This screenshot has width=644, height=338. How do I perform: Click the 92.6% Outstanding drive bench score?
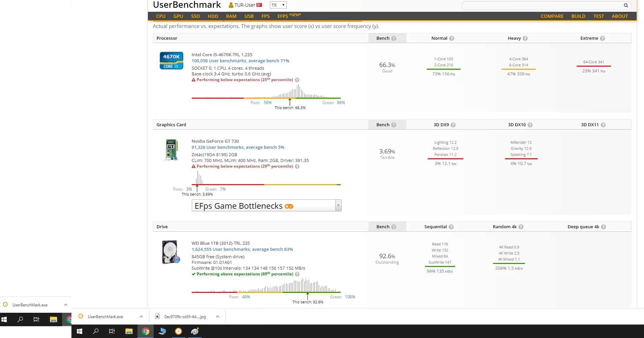click(x=387, y=259)
